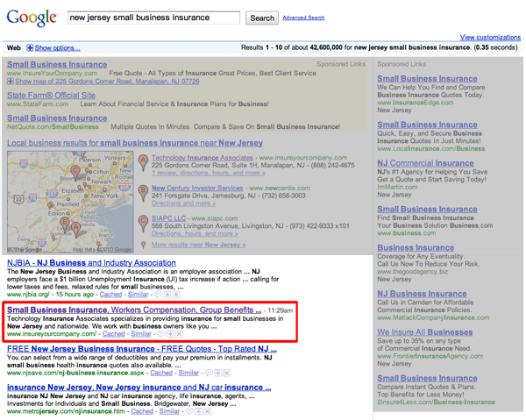Open the InsuranceEdge.com sidebar ad
The image size is (526, 420).
coord(427,79)
